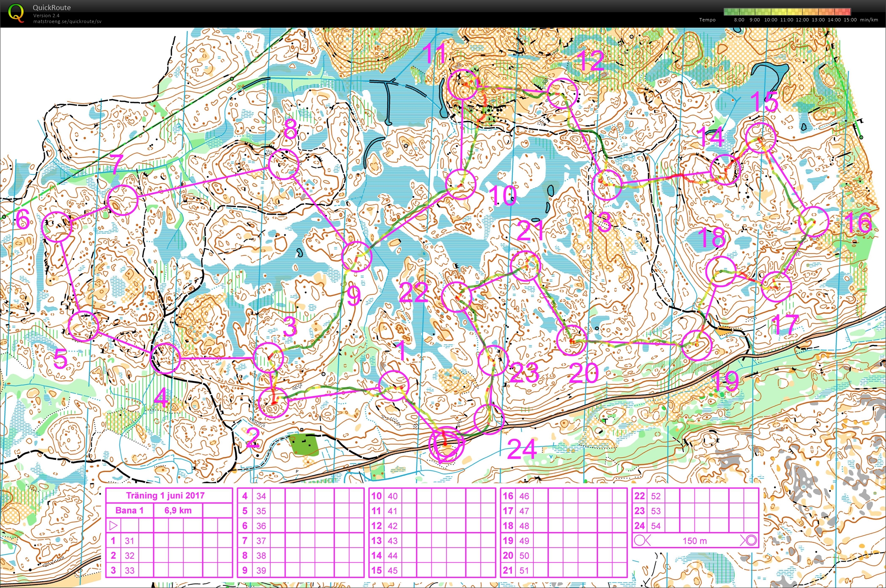Click the tempo color gradient bar

click(787, 12)
